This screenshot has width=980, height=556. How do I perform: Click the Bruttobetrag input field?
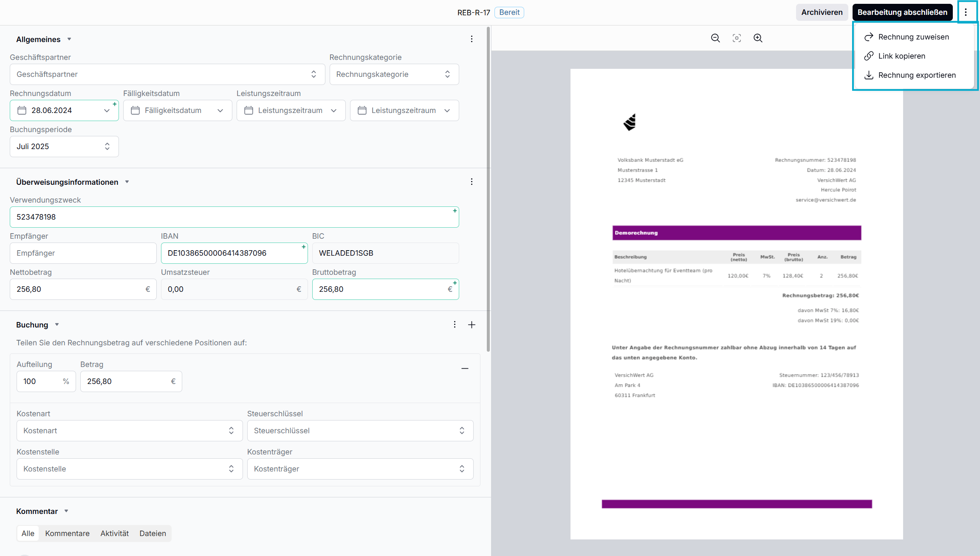pos(386,289)
